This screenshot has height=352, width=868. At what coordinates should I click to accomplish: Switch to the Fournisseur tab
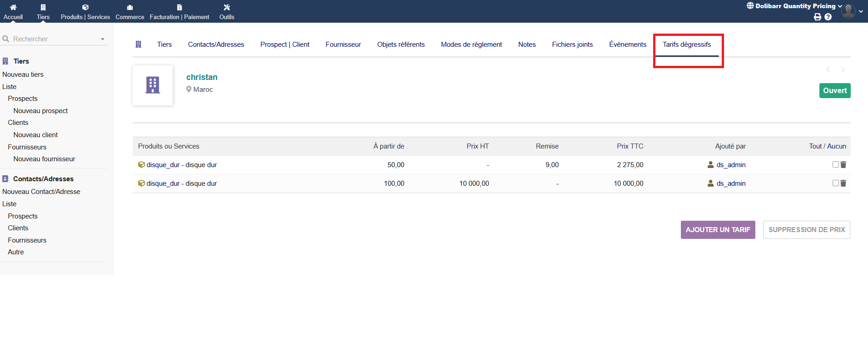click(x=343, y=45)
